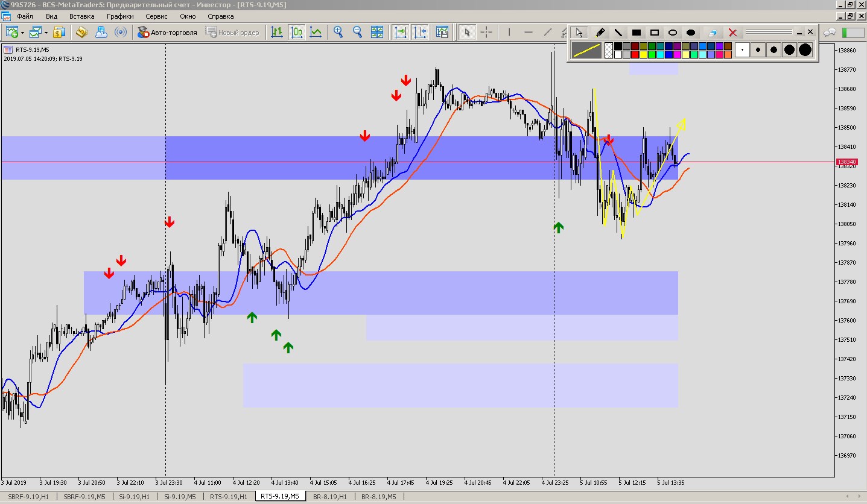Click the signals radio-wave icon

120,32
